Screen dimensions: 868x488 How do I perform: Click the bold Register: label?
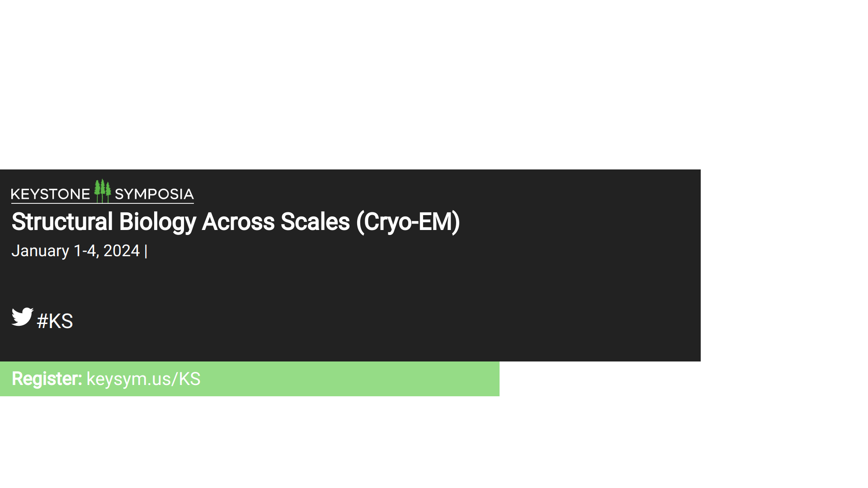pos(47,379)
